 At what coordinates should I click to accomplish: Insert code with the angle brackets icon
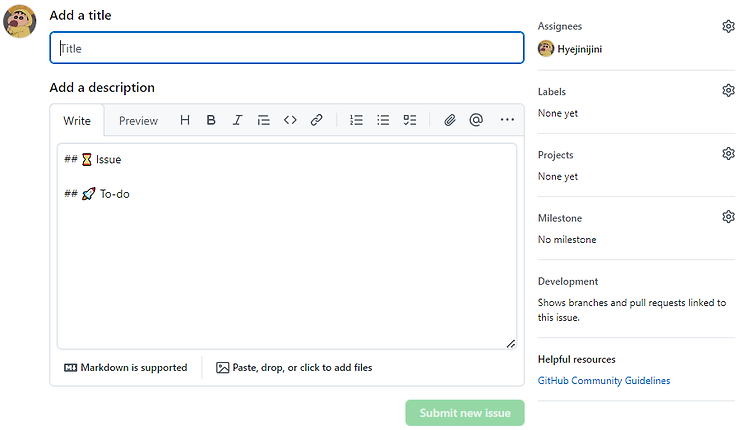point(290,120)
